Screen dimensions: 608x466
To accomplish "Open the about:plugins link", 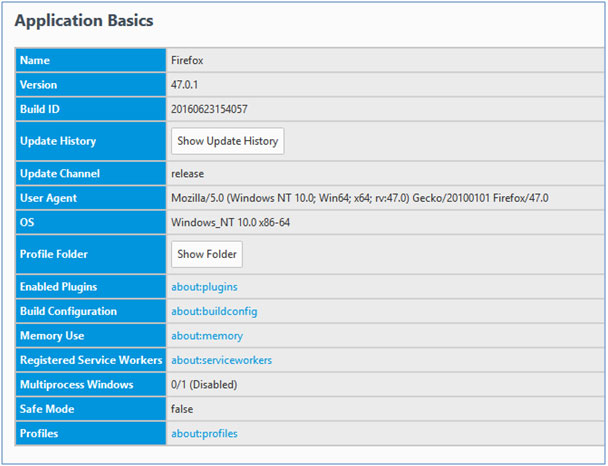I will (204, 287).
